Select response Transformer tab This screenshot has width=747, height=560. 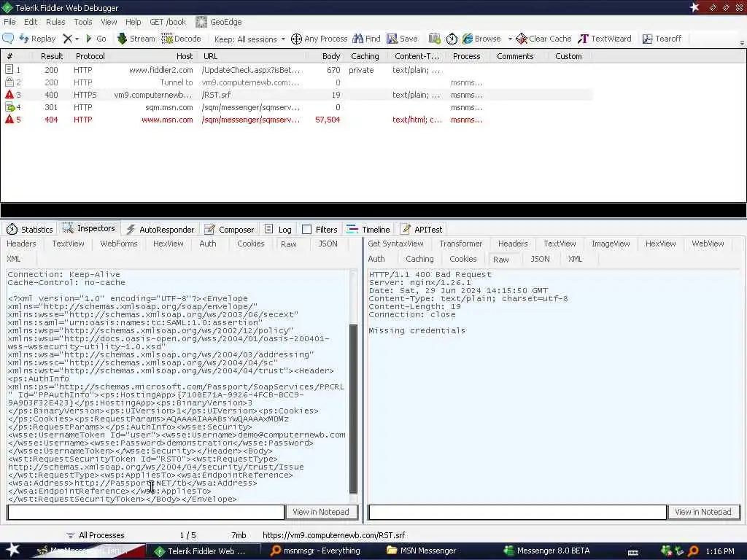point(461,244)
